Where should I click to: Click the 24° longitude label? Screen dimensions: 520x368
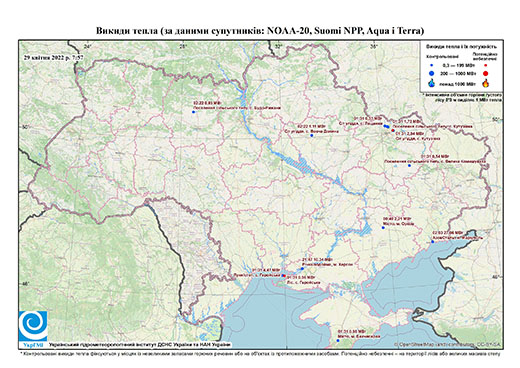[x=87, y=47]
